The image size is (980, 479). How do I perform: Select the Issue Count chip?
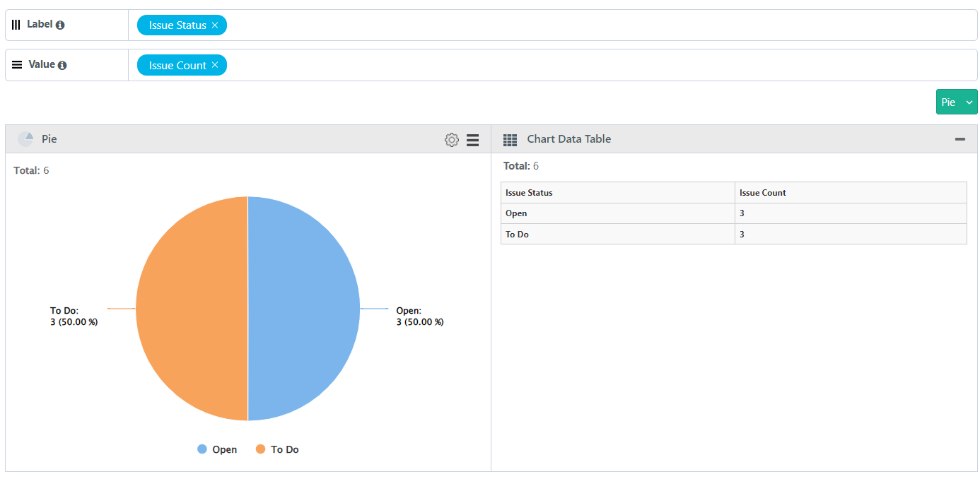coord(175,64)
